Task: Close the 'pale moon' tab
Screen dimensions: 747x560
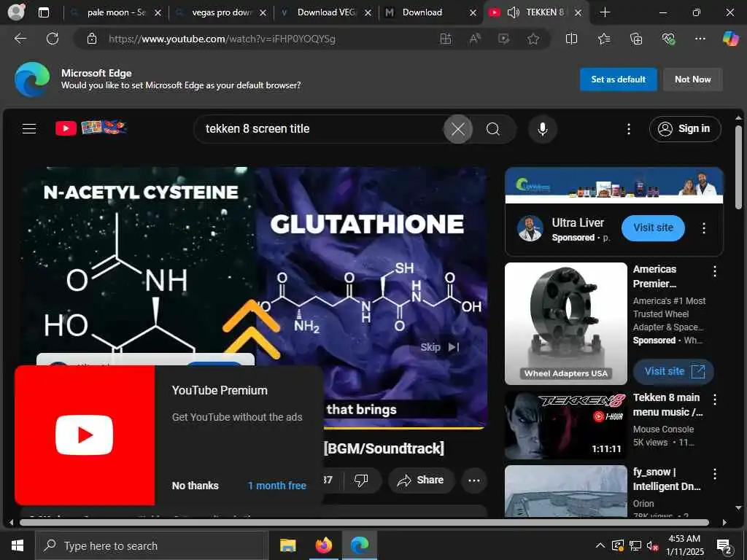Action: [158, 13]
